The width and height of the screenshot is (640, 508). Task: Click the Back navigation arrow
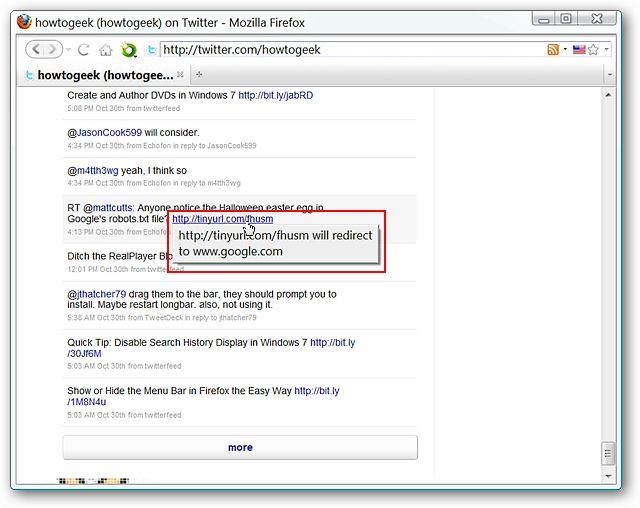click(x=36, y=49)
